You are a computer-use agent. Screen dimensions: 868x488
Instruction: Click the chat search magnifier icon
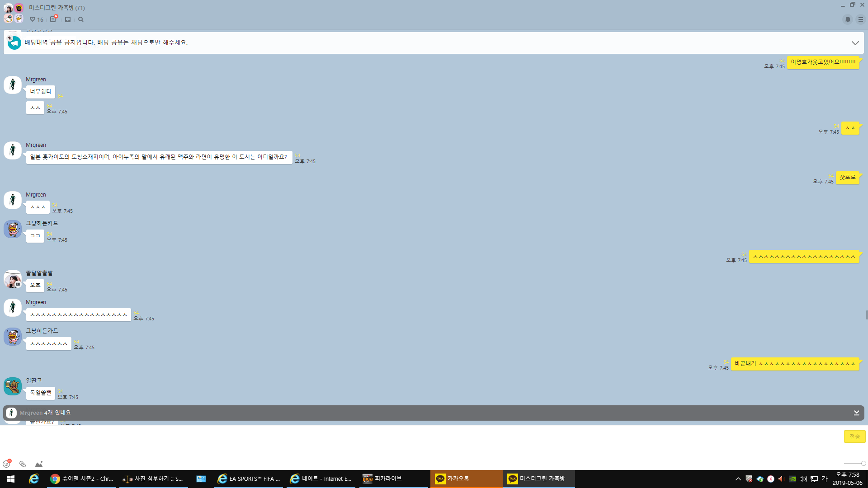[x=81, y=19]
